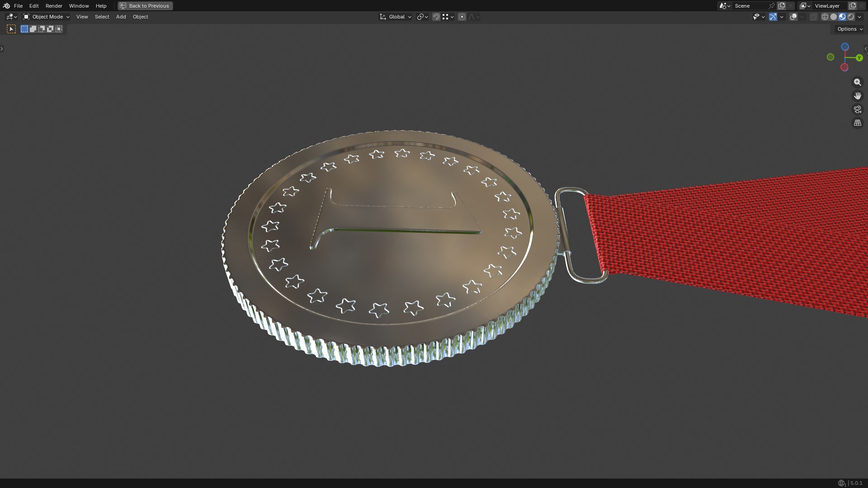Open the File menu
The width and height of the screenshot is (868, 488).
(x=18, y=6)
